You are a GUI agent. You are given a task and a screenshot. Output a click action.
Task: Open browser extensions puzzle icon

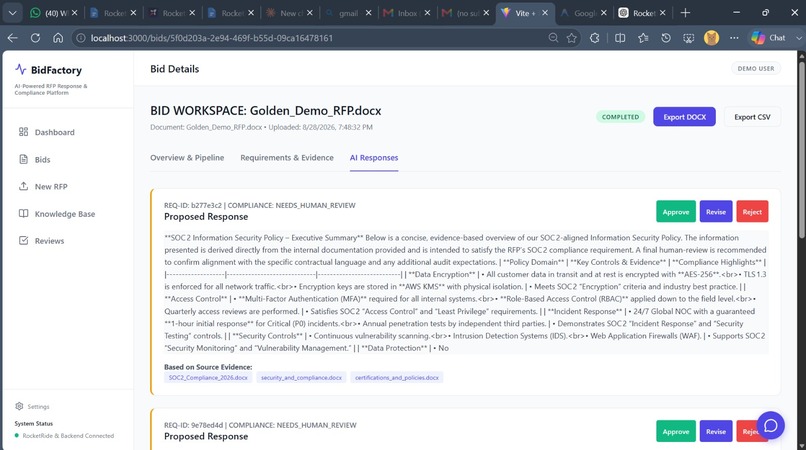[595, 38]
